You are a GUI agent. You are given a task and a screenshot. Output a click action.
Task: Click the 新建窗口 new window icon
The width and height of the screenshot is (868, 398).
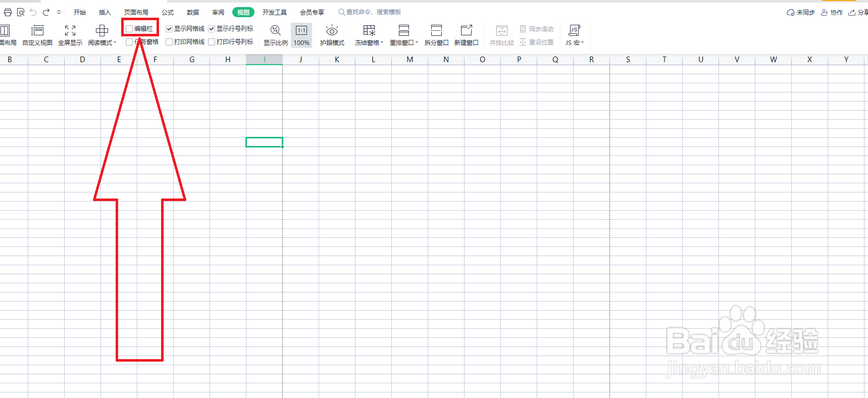(x=466, y=30)
